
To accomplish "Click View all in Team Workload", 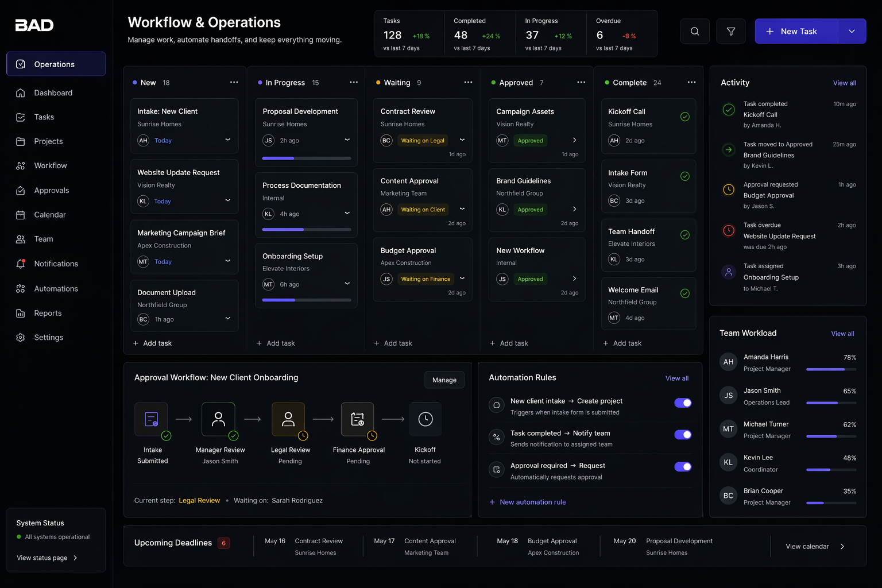I will (x=843, y=334).
